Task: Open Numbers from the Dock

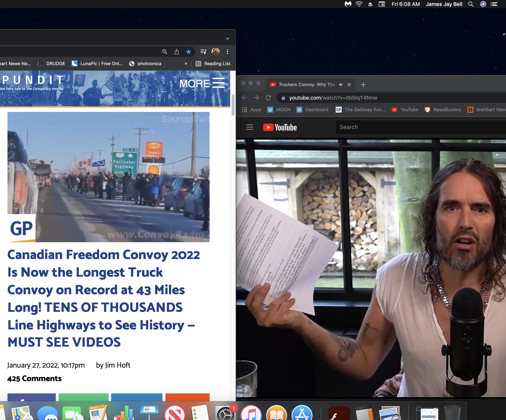Action: click(124, 413)
